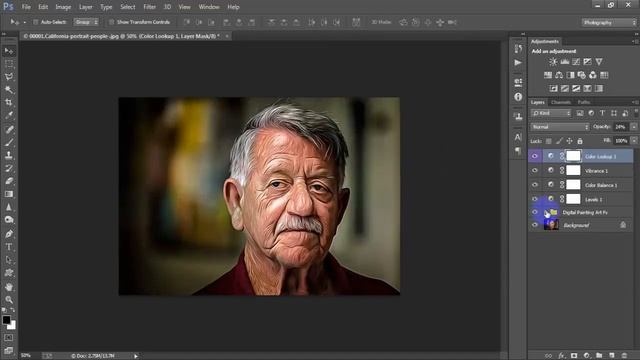Image resolution: width=640 pixels, height=360 pixels.
Task: Open the collapsed History panel icon
Action: click(518, 49)
